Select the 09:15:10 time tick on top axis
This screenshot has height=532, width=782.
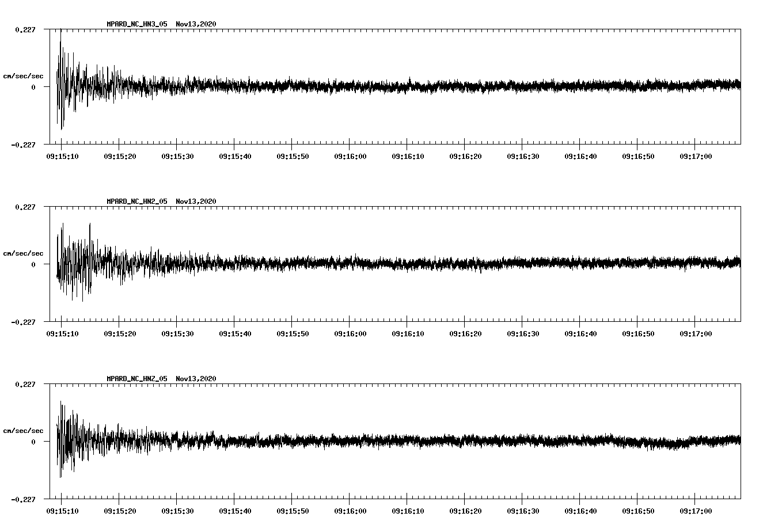[61, 155]
